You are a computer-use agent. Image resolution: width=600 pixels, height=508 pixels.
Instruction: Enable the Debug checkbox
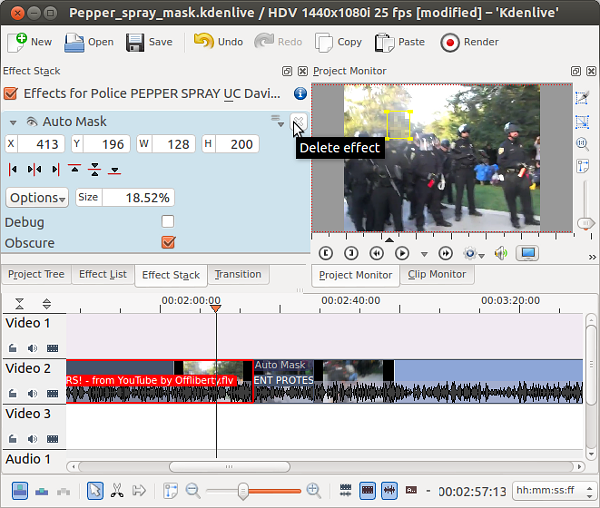(x=168, y=222)
